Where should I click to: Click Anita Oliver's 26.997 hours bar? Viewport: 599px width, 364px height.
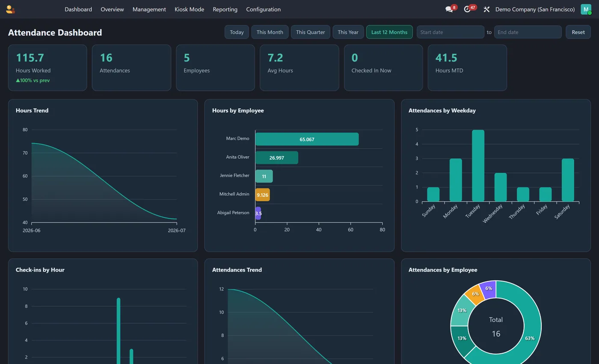276,157
